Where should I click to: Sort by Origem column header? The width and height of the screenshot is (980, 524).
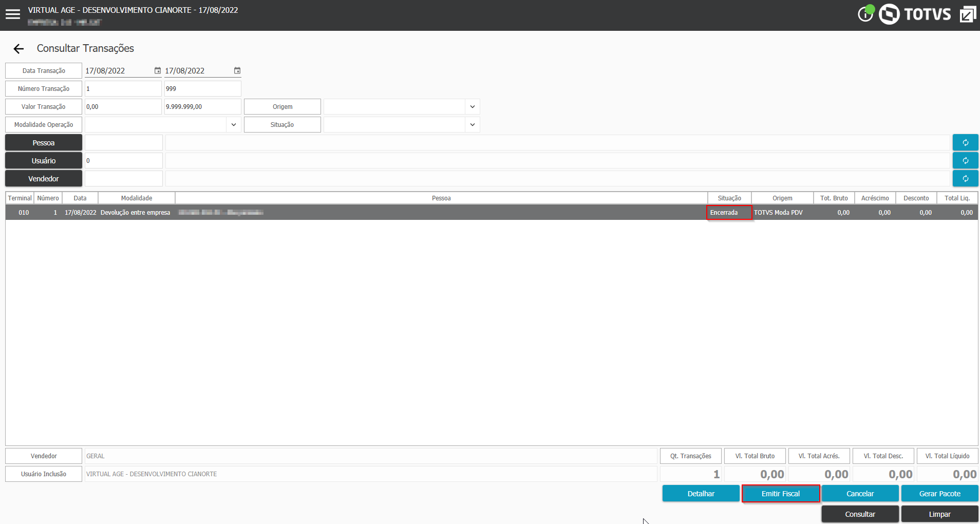click(783, 198)
